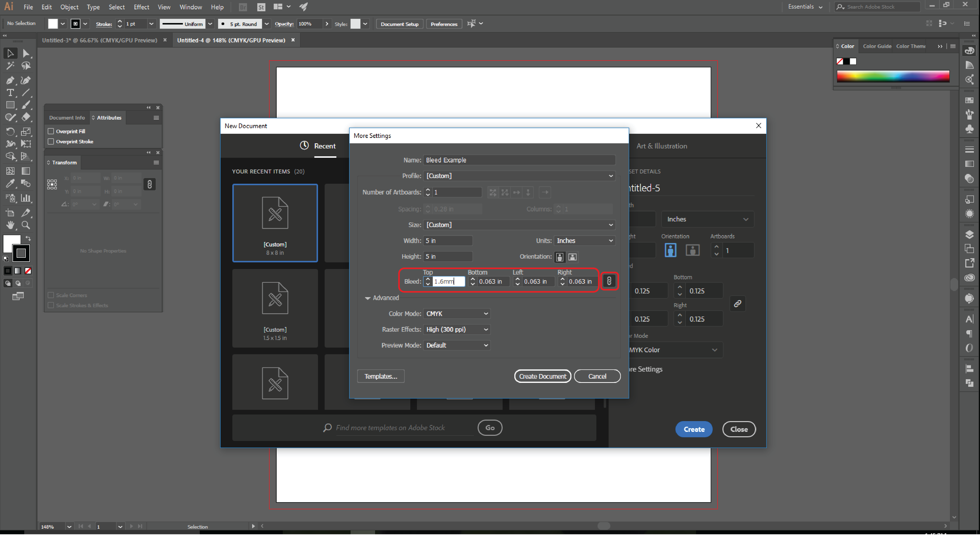Toggle constrain proportions in Transform panel
Viewport: 980px width, 535px height.
(x=150, y=185)
